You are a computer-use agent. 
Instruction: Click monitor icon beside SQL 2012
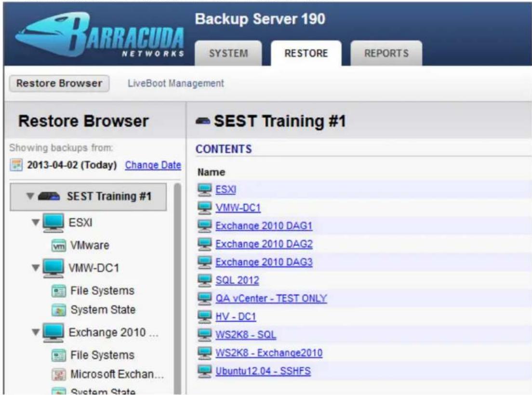(205, 280)
